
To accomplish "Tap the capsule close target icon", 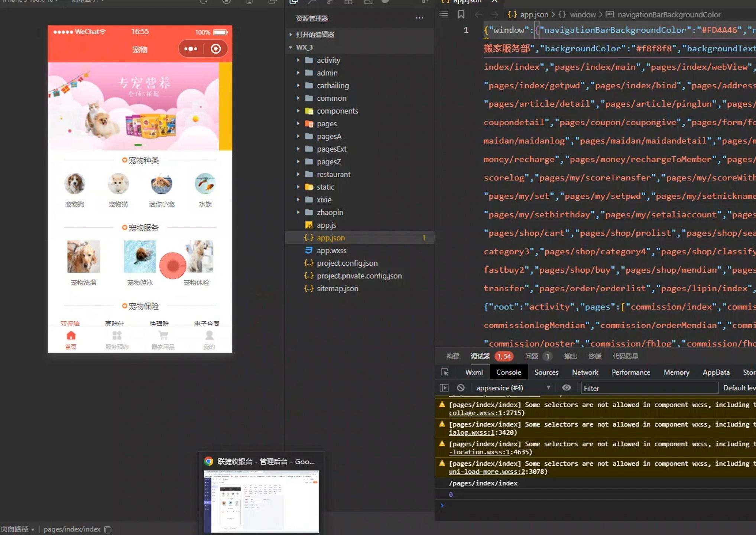I will coord(215,49).
